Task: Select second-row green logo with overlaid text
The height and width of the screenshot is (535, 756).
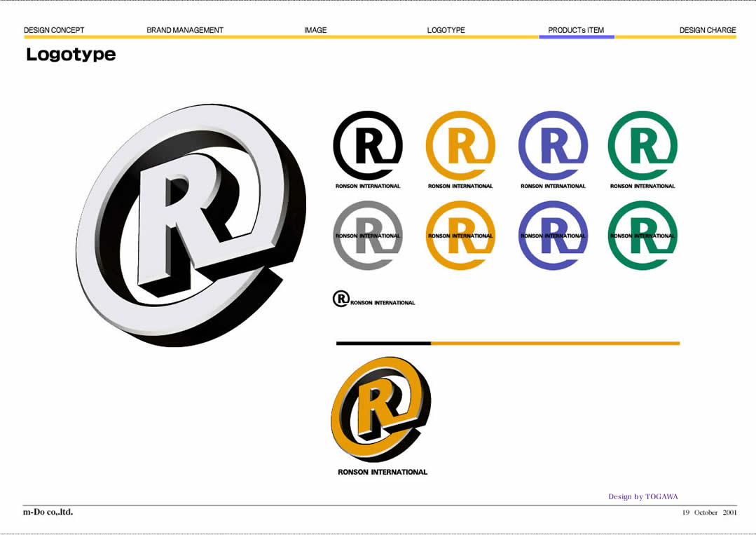Action: point(642,236)
